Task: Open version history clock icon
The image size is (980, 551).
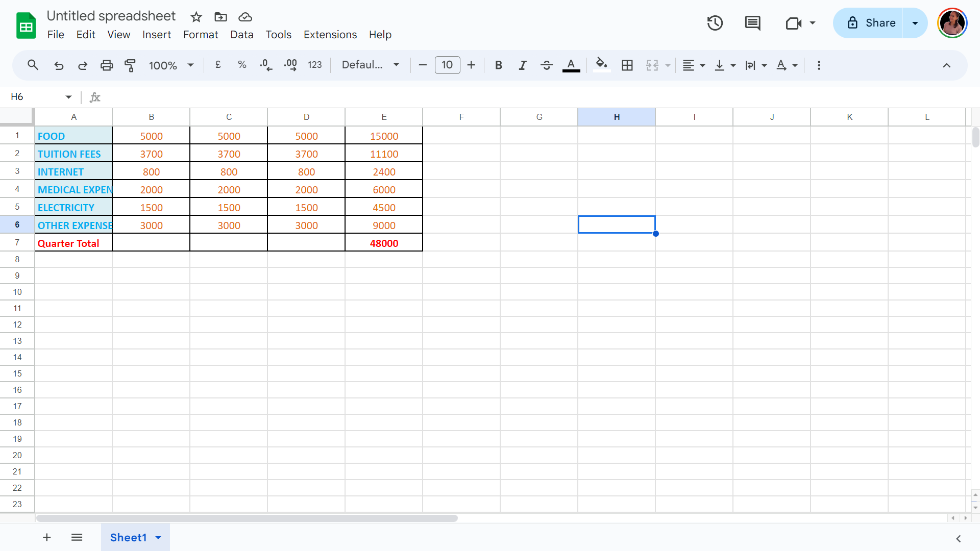Action: click(715, 23)
